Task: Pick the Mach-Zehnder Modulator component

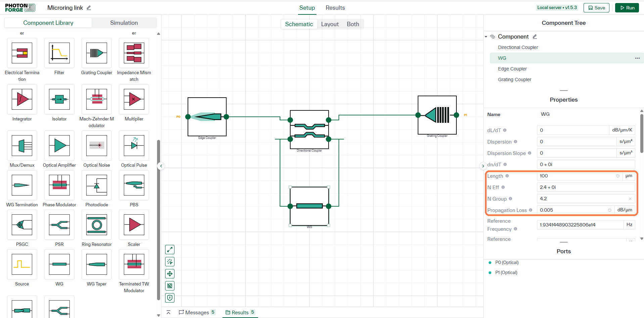Action: [97, 99]
